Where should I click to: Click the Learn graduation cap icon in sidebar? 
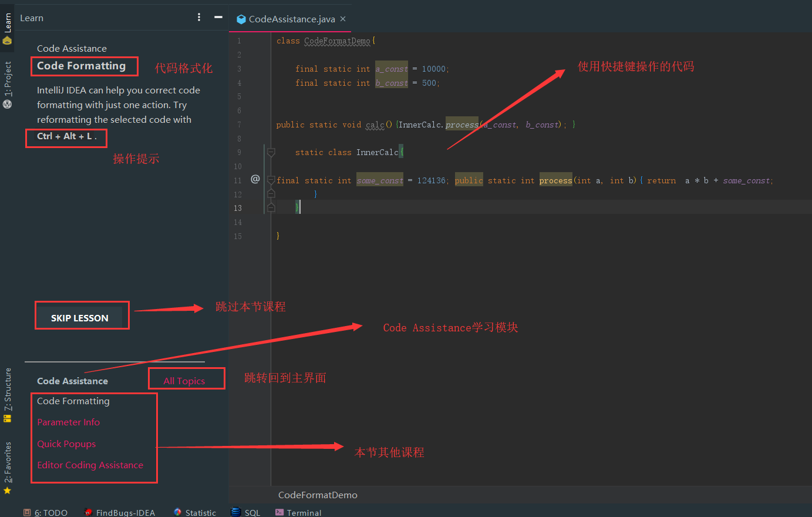click(x=8, y=41)
